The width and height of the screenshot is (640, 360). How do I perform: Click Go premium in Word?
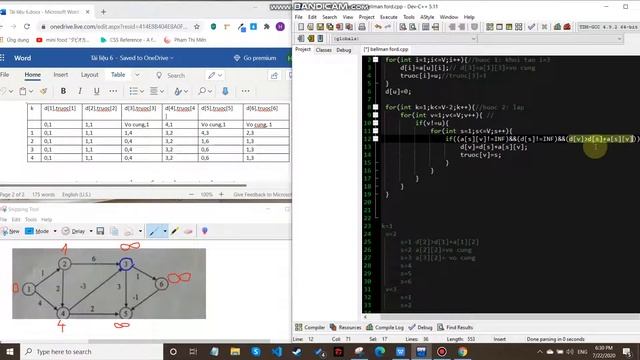click(255, 58)
